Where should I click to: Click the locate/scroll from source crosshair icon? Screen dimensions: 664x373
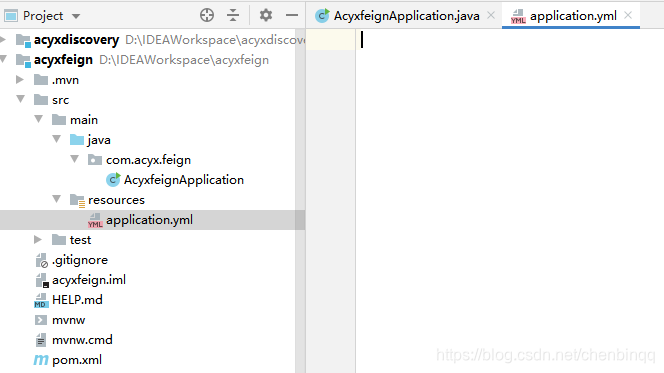point(207,15)
